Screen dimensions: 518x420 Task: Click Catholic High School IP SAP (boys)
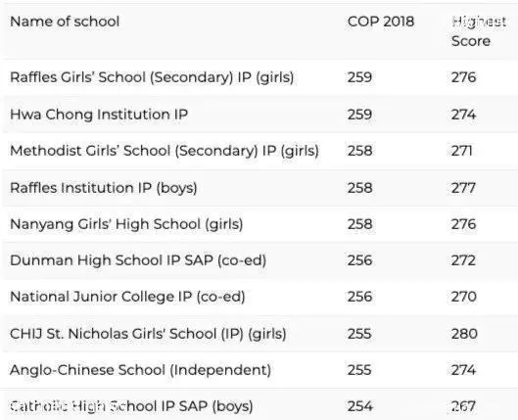(131, 406)
